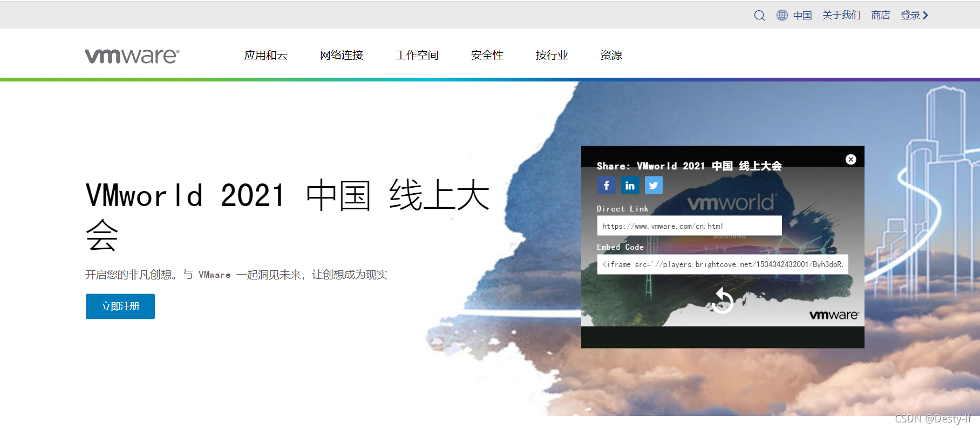Click the Share: VMworld 2021 title

tap(689, 166)
